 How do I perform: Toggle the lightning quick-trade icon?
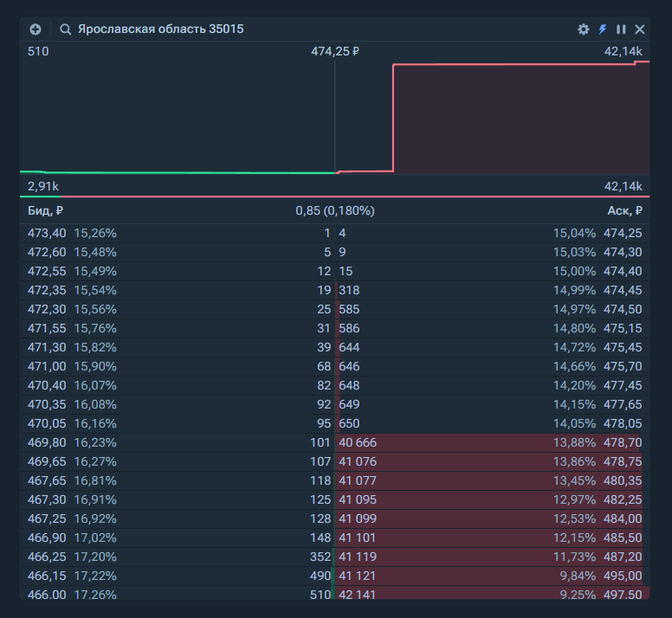[x=603, y=29]
